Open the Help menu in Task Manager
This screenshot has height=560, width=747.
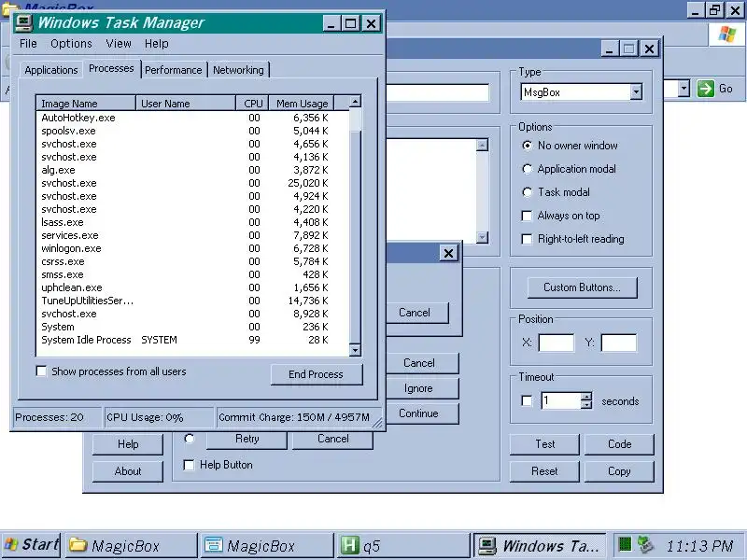[x=156, y=44]
